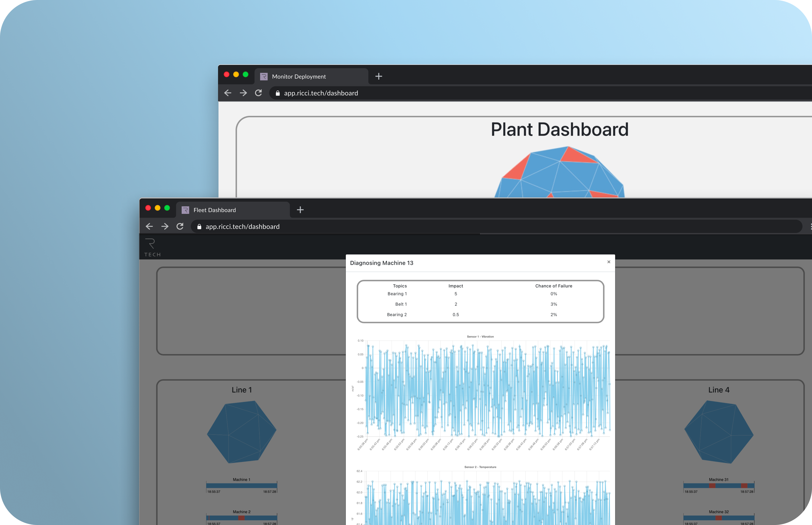Minimize the Fleet Dashboard window
This screenshot has width=812, height=525.
tap(158, 208)
